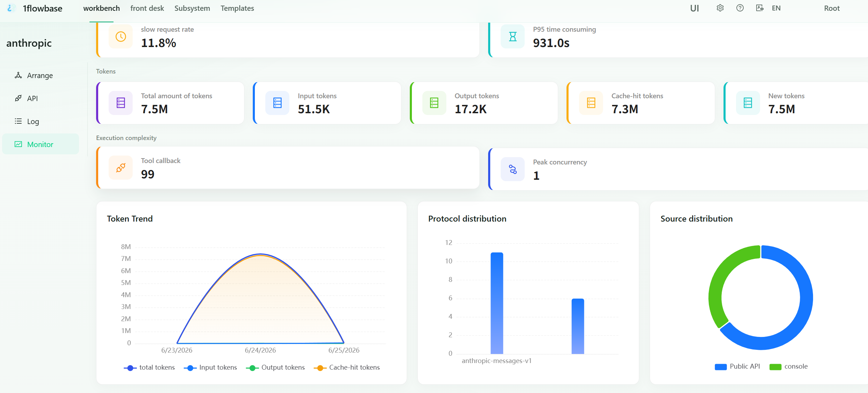Click the 17.2K output tokens value

pyautogui.click(x=470, y=109)
